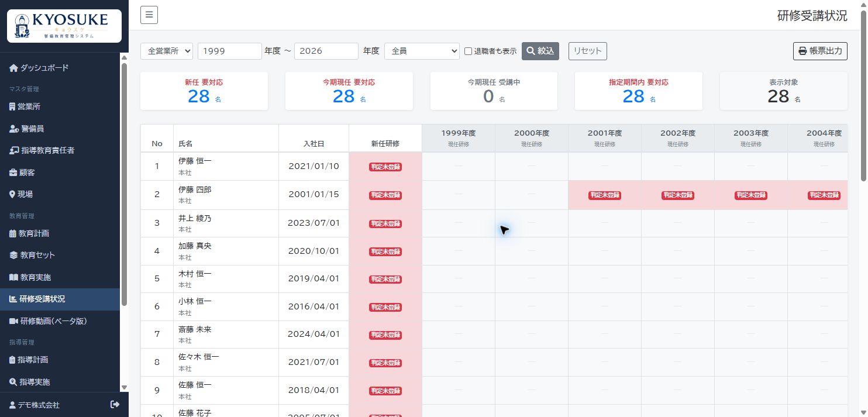Open ダッシュボード from the sidebar
Image resolution: width=868 pixels, height=417 pixels.
click(x=39, y=68)
